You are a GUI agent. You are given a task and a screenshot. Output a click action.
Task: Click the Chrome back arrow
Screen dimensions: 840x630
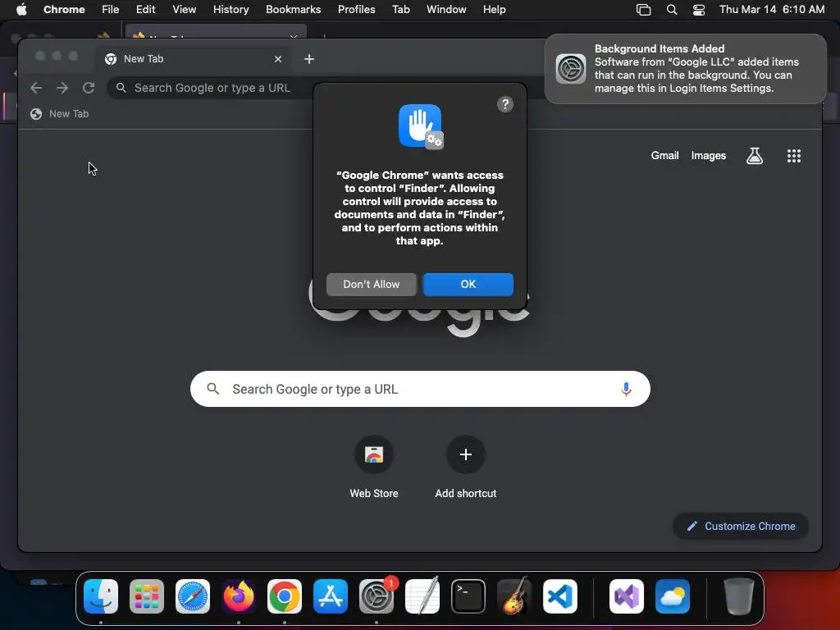pyautogui.click(x=36, y=88)
